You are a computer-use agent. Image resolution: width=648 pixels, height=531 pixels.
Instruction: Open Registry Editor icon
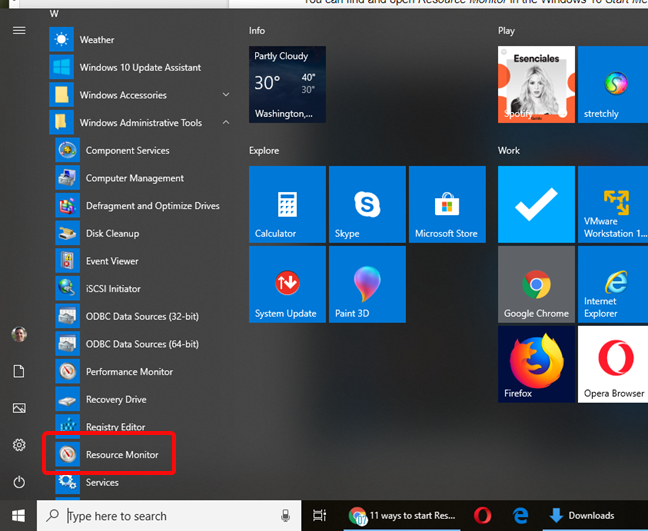click(x=67, y=426)
